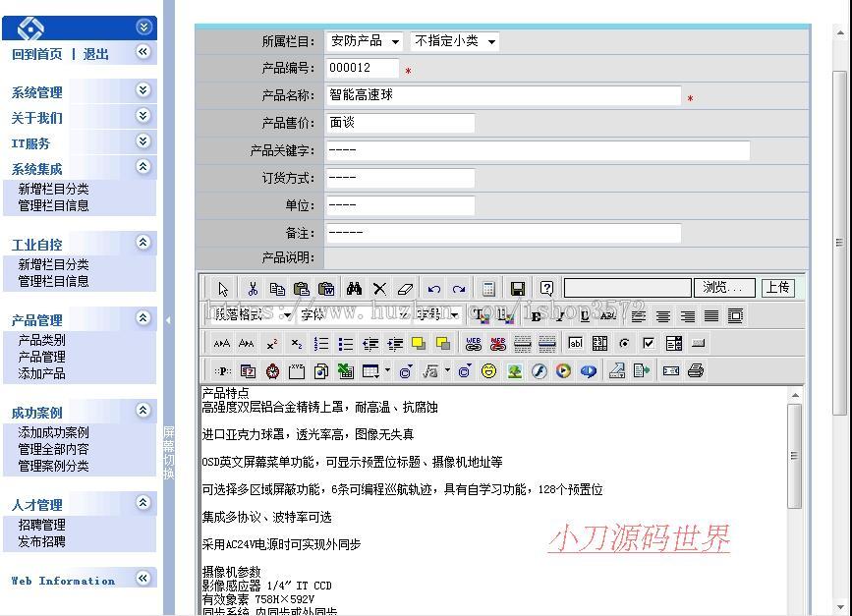Open the editor help question-mark icon
Image resolution: width=852 pixels, height=616 pixels.
coord(546,289)
